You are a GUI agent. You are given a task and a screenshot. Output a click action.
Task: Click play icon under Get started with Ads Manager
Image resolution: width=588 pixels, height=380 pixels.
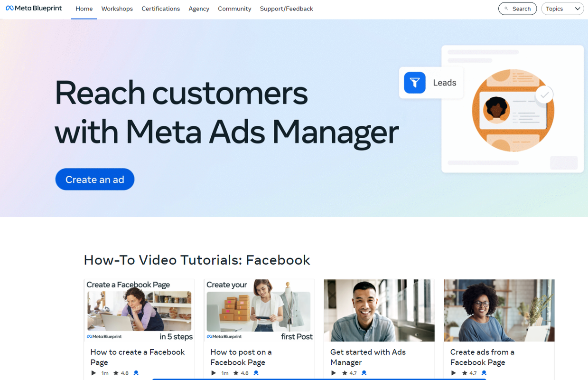[333, 373]
